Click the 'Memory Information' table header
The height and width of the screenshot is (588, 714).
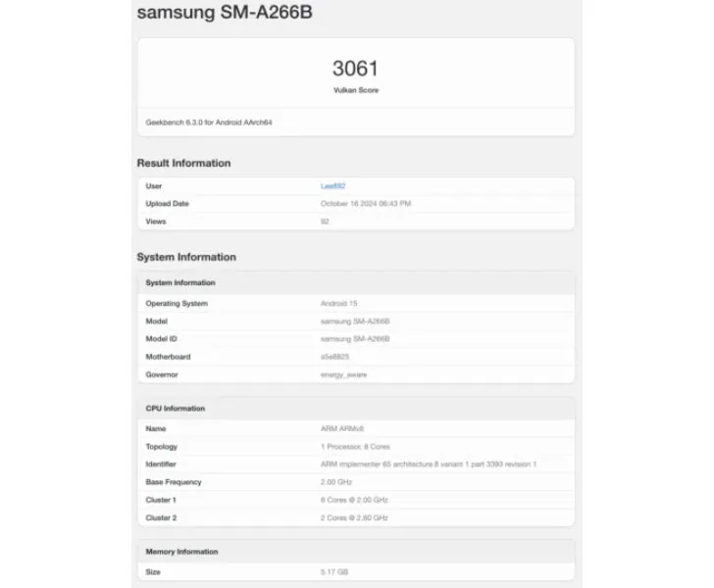pos(356,552)
